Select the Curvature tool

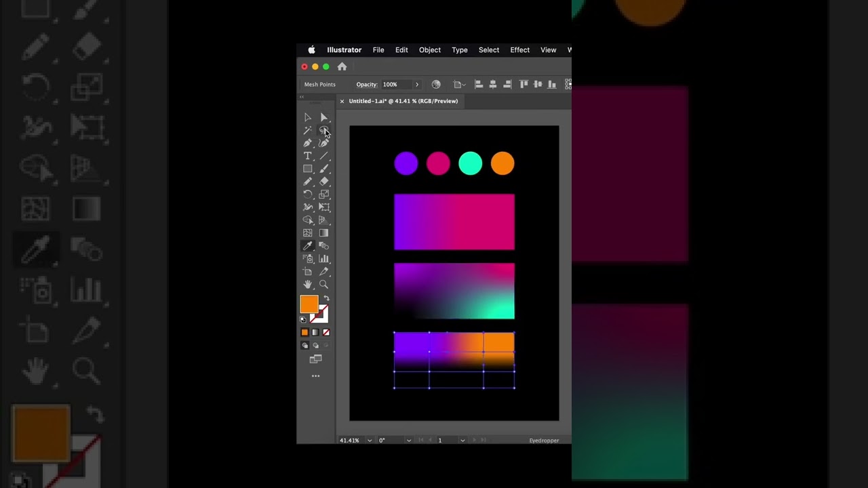323,143
